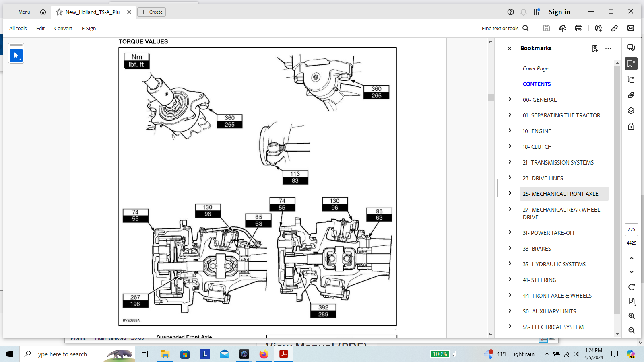The width and height of the screenshot is (644, 362).
Task: Expand the 41- STEERING bookmark
Action: (x=510, y=280)
